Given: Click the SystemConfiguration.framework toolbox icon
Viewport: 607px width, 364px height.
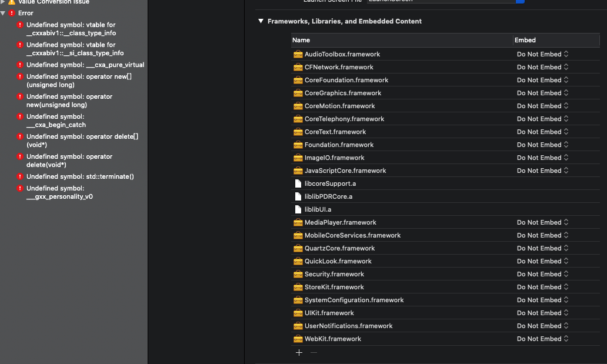Looking at the screenshot, I should coord(298,300).
